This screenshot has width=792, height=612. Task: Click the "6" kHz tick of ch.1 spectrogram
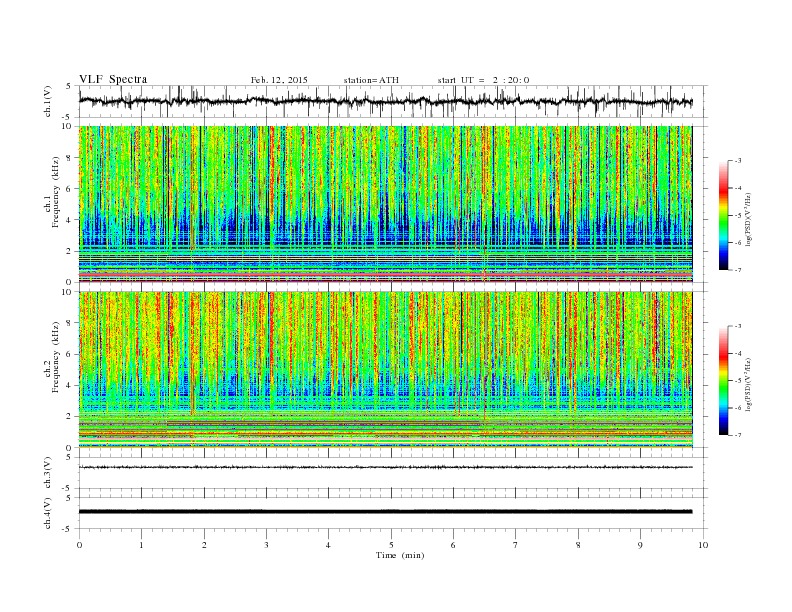(71, 189)
